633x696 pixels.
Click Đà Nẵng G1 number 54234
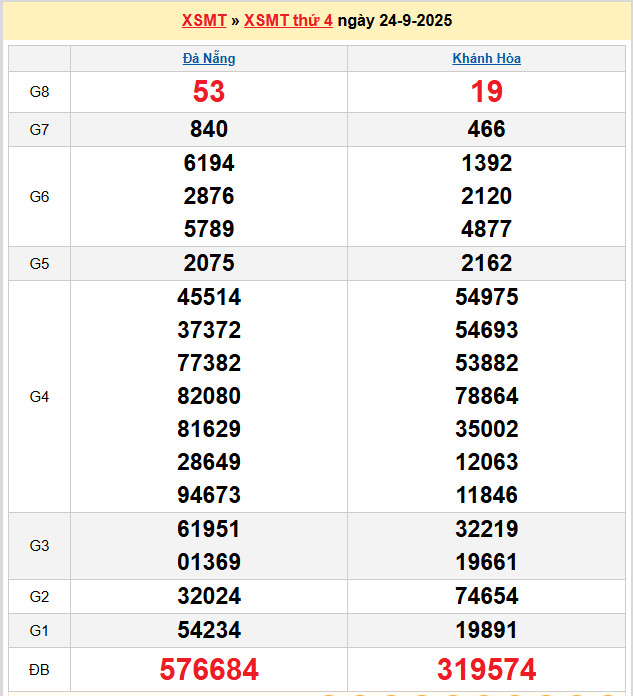click(x=209, y=630)
